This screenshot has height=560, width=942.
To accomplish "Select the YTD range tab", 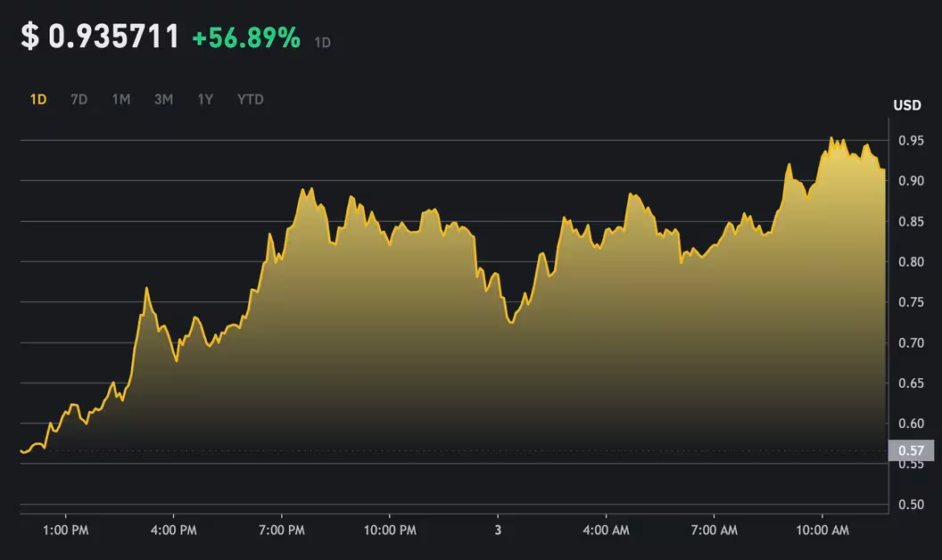I will coord(251,100).
